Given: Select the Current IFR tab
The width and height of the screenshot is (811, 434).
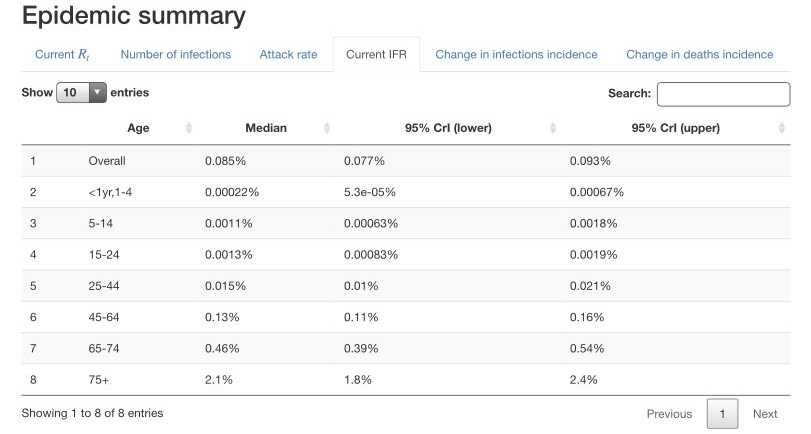Looking at the screenshot, I should click(375, 55).
